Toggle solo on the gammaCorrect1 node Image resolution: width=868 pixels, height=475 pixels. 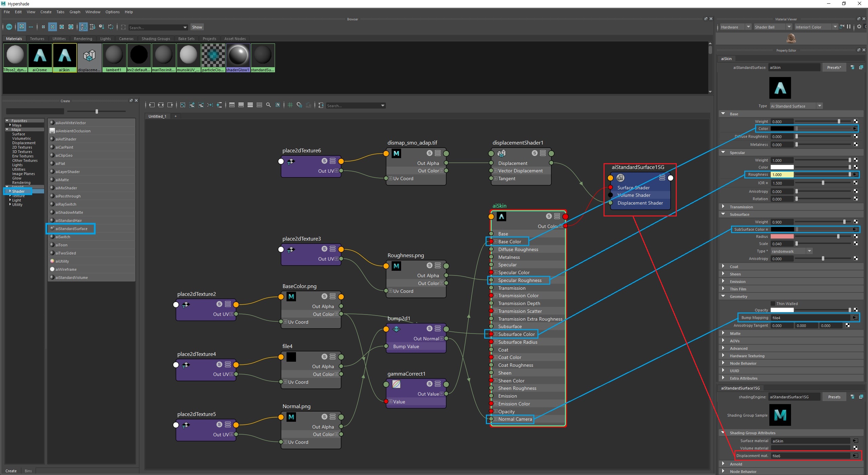(x=430, y=384)
